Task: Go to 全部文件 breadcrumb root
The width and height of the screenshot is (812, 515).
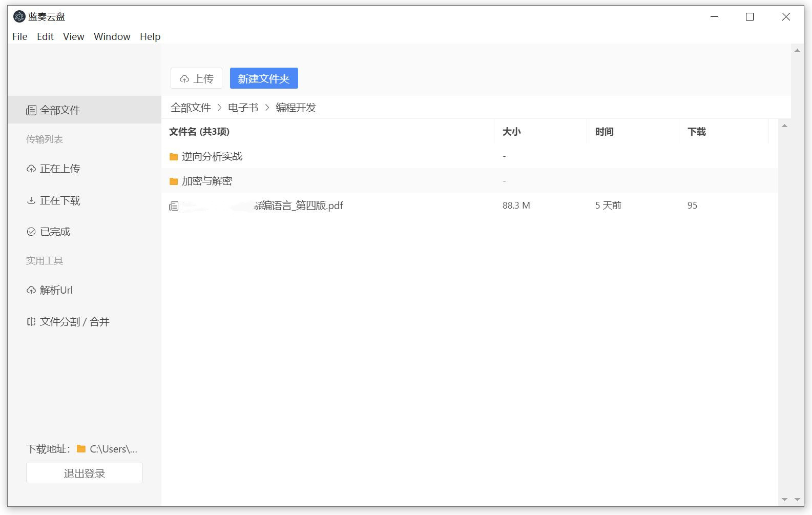Action: (191, 108)
